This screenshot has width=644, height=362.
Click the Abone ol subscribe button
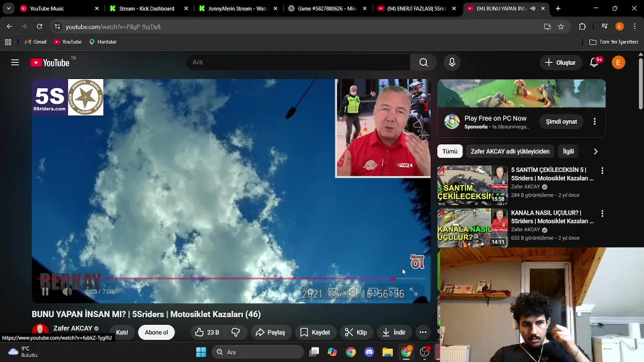(156, 332)
